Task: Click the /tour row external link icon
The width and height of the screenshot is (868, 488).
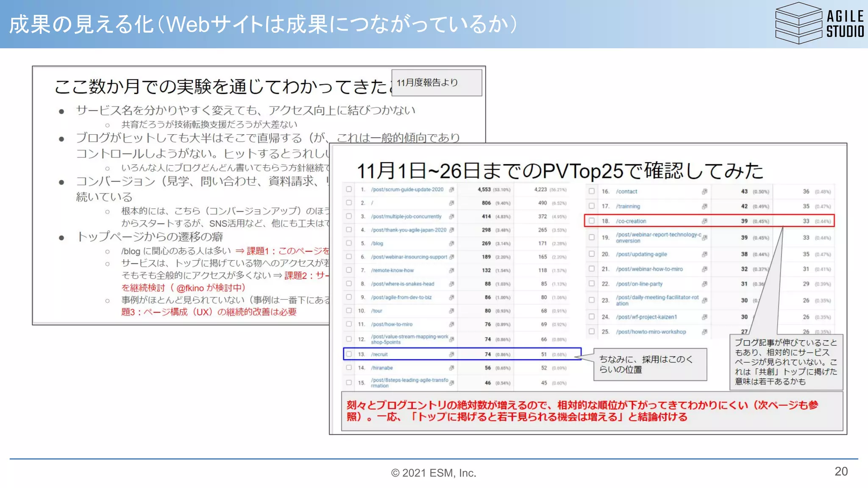Action: 451,311
